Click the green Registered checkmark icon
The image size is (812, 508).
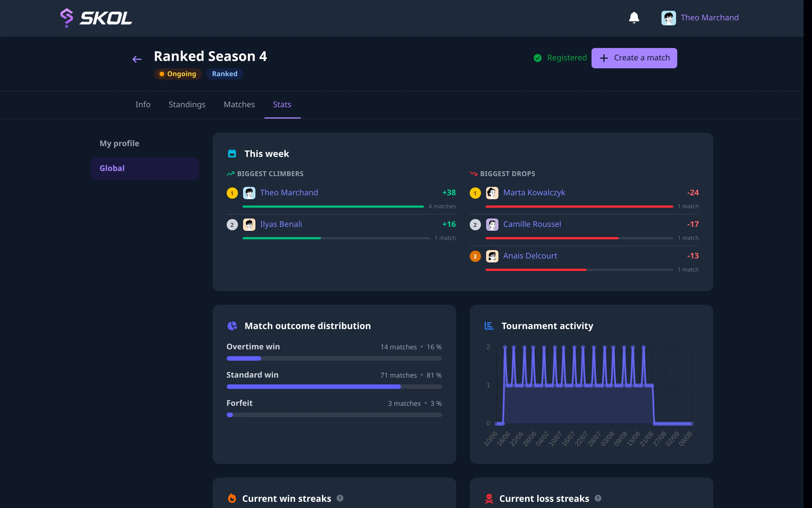(538, 58)
